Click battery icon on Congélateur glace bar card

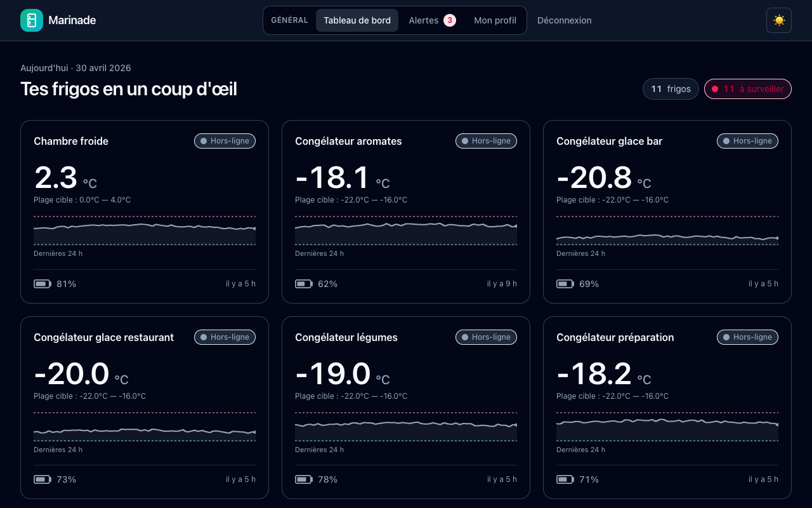coord(565,284)
